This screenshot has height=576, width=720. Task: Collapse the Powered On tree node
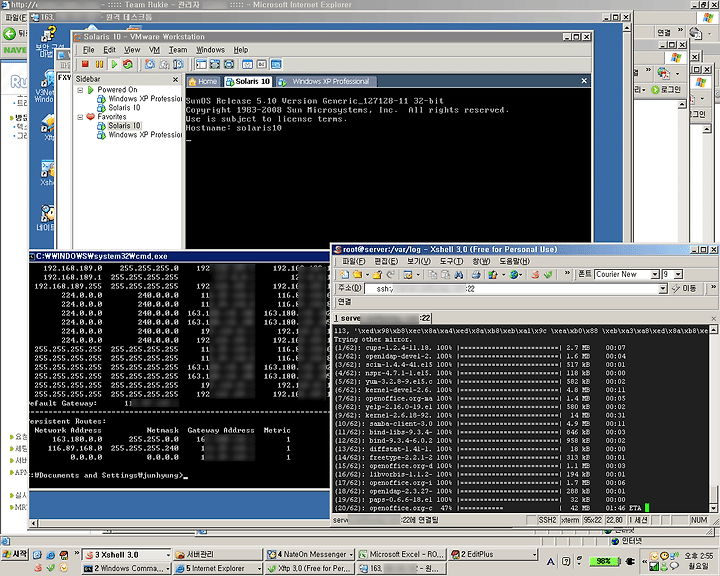pos(80,90)
